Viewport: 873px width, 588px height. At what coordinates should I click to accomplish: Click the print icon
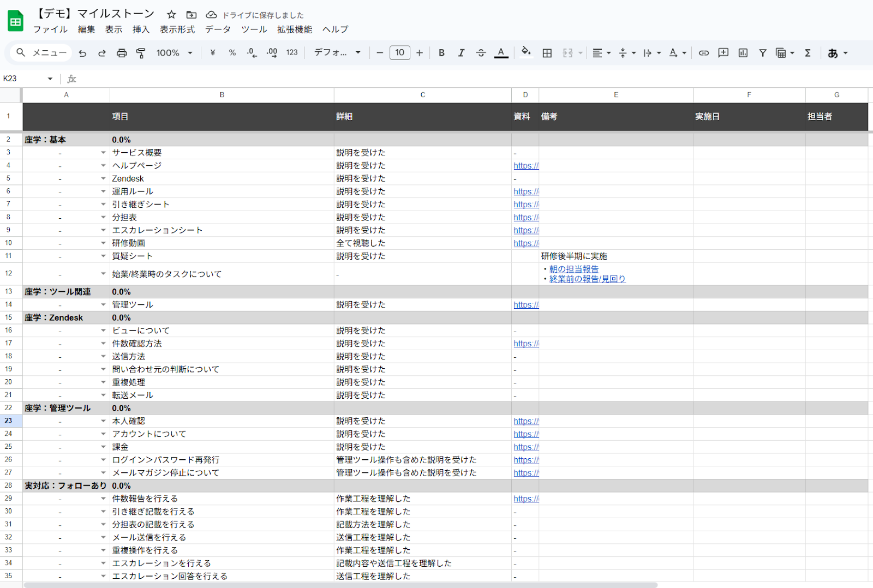[122, 53]
